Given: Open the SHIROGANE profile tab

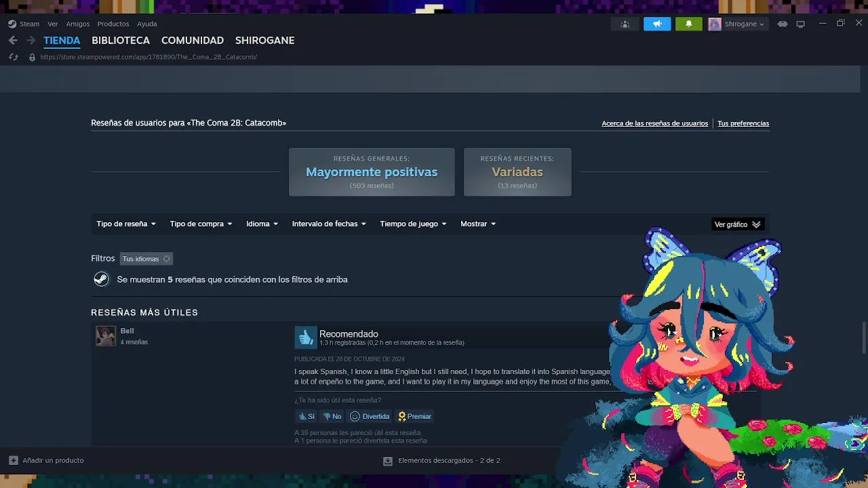Looking at the screenshot, I should [x=264, y=41].
